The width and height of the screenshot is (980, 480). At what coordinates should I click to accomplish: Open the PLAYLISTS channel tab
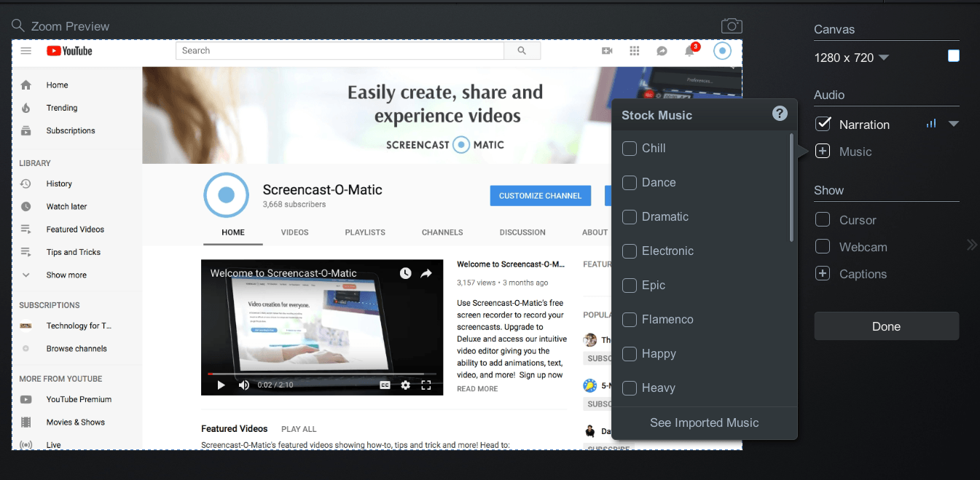[365, 232]
